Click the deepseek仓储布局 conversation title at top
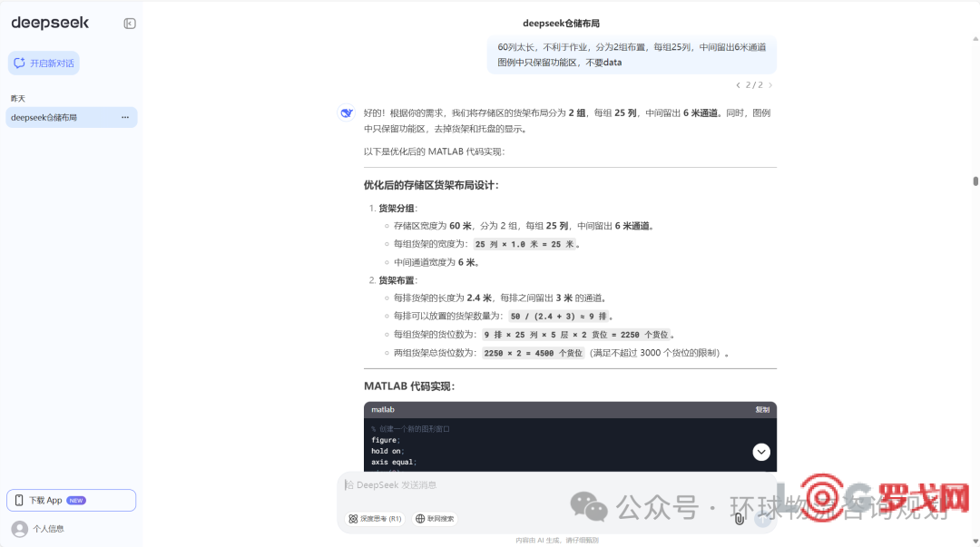The height and width of the screenshot is (547, 980). (561, 23)
